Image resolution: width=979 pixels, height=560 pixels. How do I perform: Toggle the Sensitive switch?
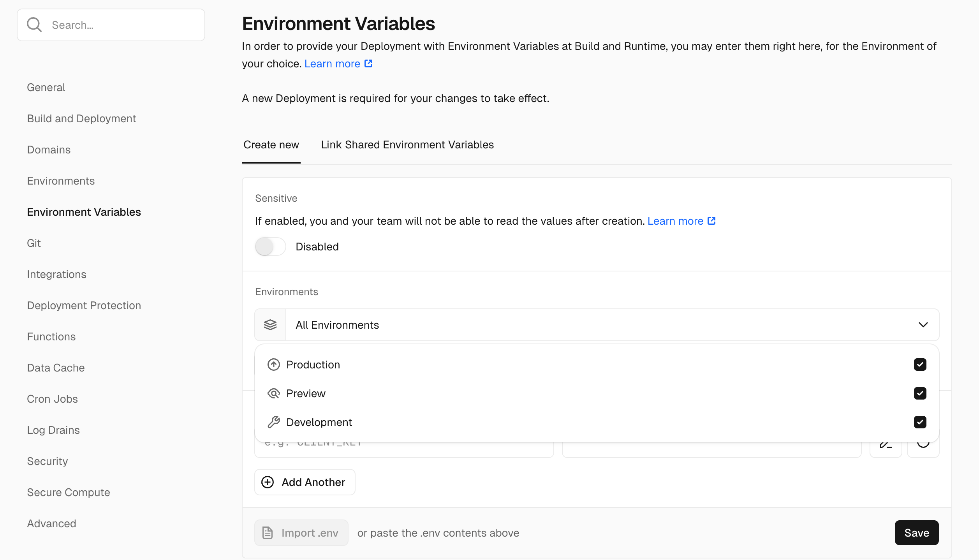(270, 247)
